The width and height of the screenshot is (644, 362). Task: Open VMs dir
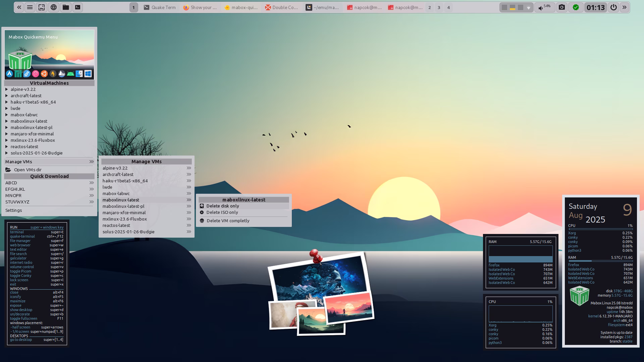pyautogui.click(x=28, y=170)
